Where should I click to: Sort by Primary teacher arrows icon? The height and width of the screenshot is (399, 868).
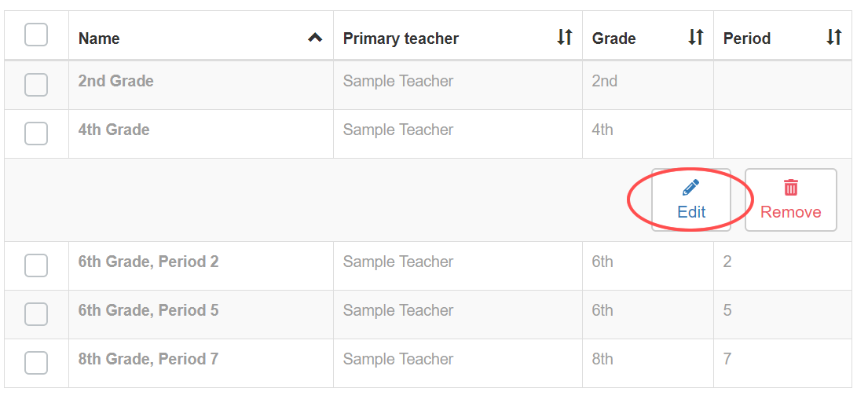click(x=564, y=37)
